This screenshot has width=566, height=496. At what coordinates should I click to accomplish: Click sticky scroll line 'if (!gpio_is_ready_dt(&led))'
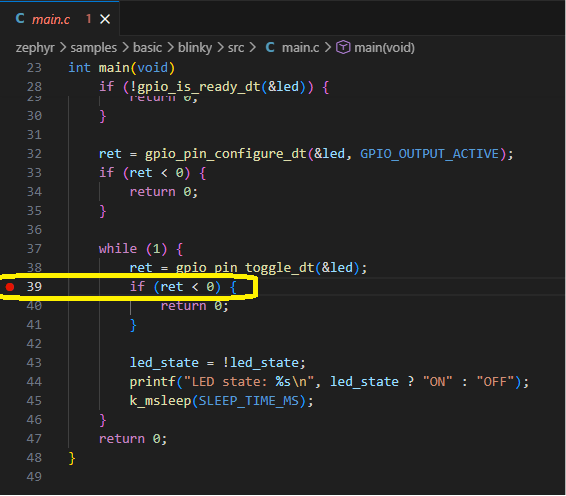(x=214, y=87)
